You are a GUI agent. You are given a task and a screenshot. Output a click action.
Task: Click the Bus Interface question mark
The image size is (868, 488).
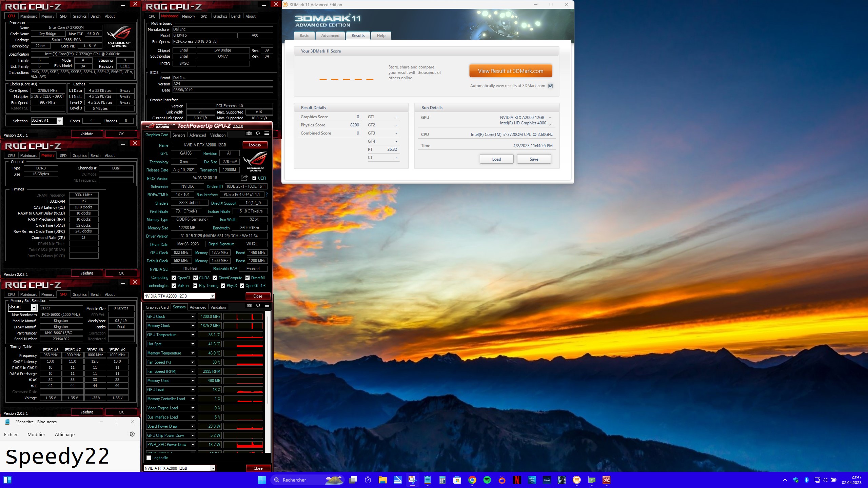pos(267,195)
